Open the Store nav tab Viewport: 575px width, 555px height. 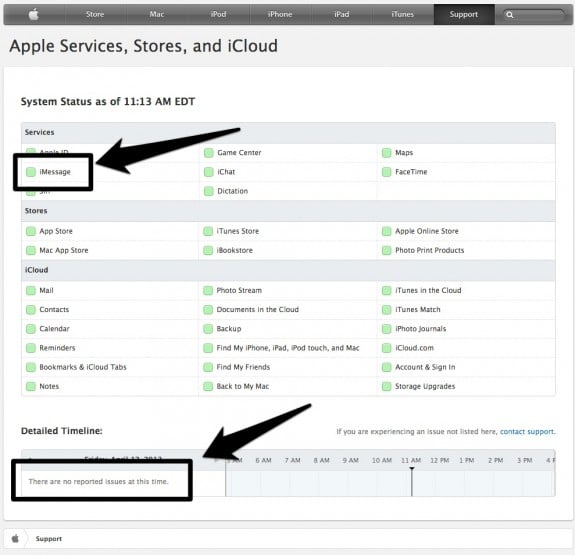95,15
